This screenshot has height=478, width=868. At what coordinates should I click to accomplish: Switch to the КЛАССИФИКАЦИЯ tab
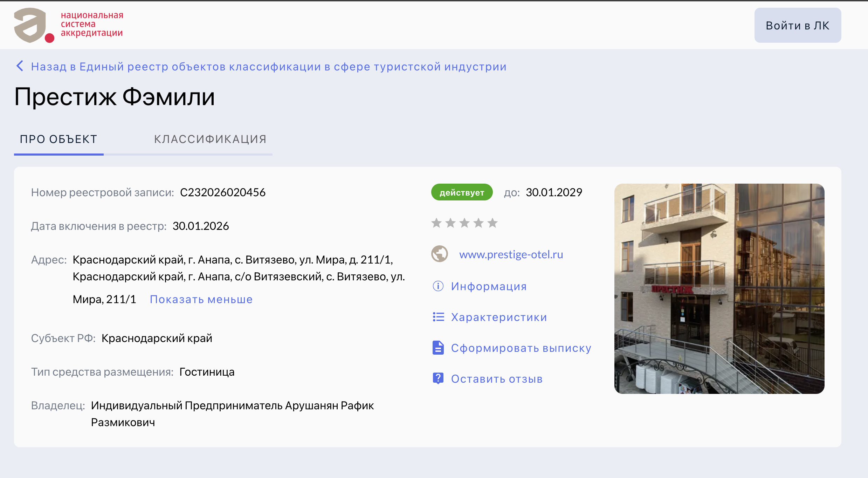(210, 139)
